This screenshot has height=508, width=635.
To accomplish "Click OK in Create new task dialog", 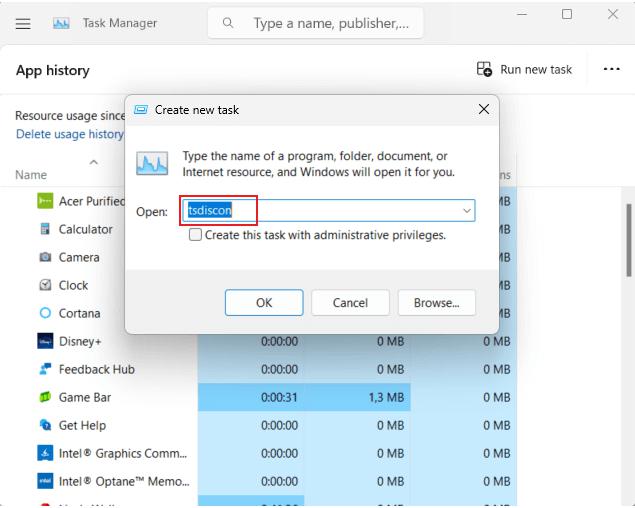I will 264,303.
